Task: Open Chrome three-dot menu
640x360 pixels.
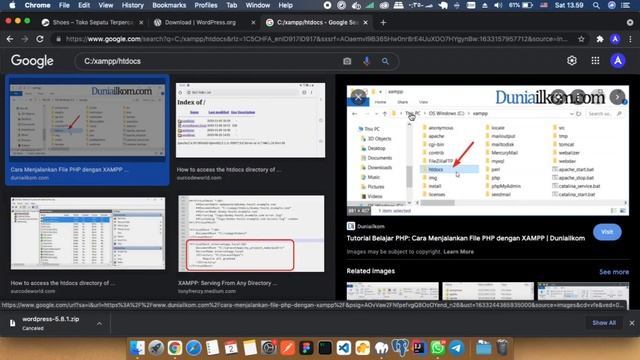Action: pos(631,39)
